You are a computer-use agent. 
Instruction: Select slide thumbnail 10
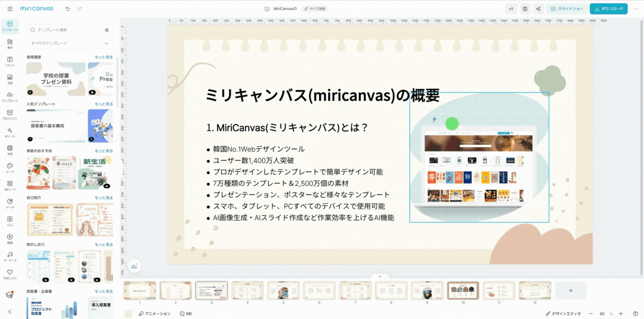pos(463,290)
